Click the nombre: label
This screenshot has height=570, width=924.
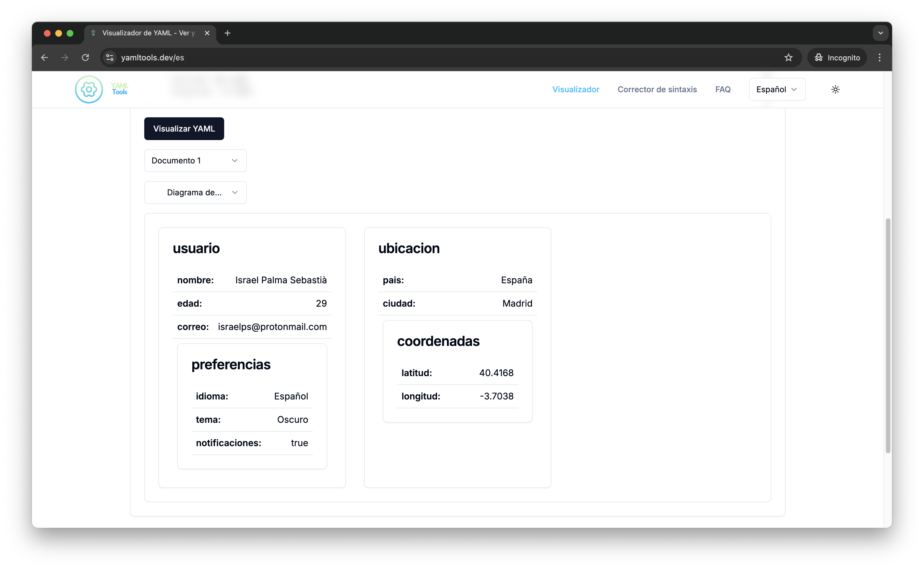(x=195, y=280)
